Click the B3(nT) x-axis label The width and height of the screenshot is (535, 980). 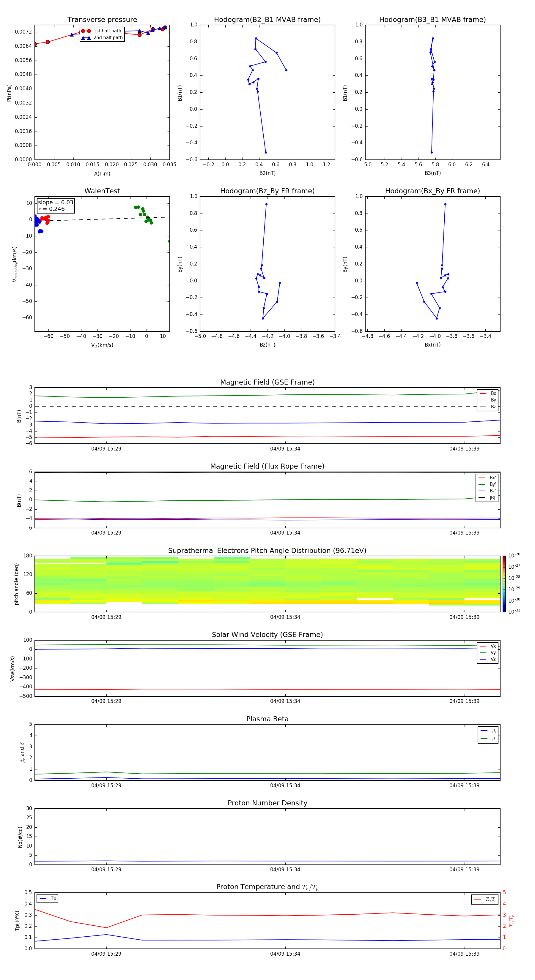point(432,173)
